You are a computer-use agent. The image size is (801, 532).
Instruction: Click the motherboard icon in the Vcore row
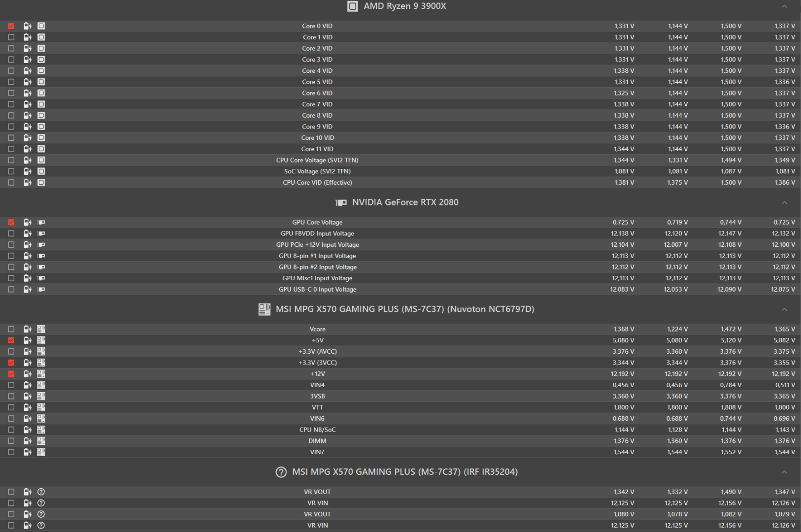click(x=41, y=329)
